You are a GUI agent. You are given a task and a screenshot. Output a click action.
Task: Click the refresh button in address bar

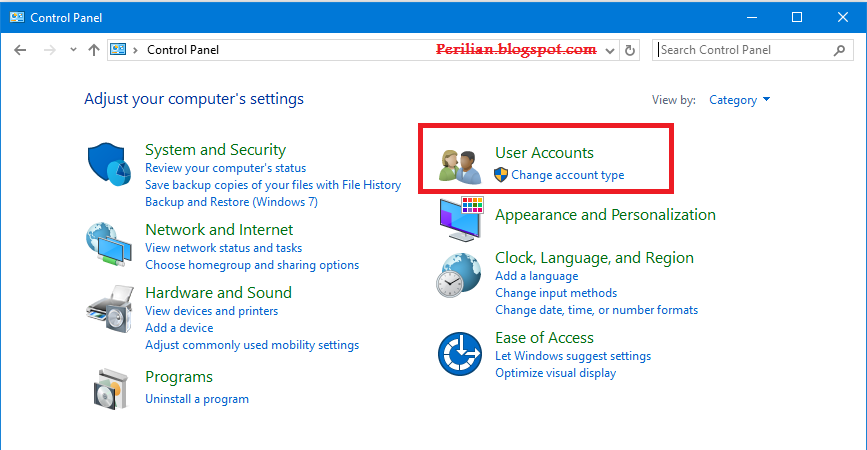(630, 50)
